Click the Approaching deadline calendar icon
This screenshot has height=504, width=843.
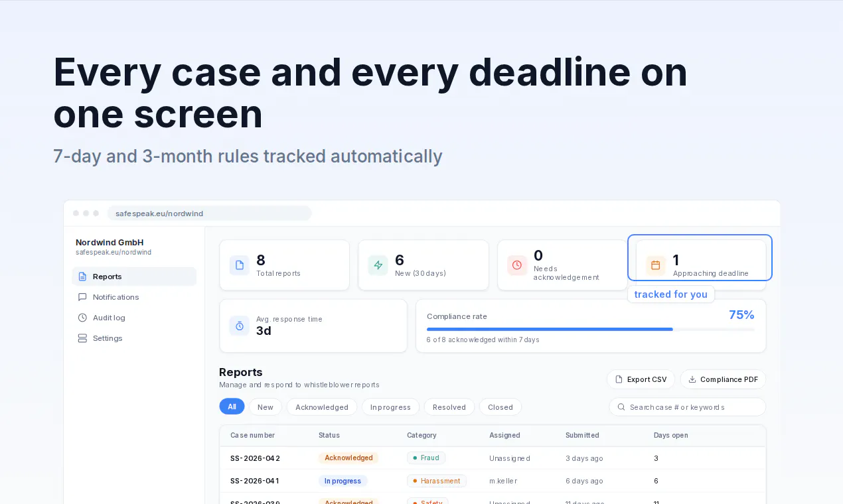pyautogui.click(x=656, y=265)
